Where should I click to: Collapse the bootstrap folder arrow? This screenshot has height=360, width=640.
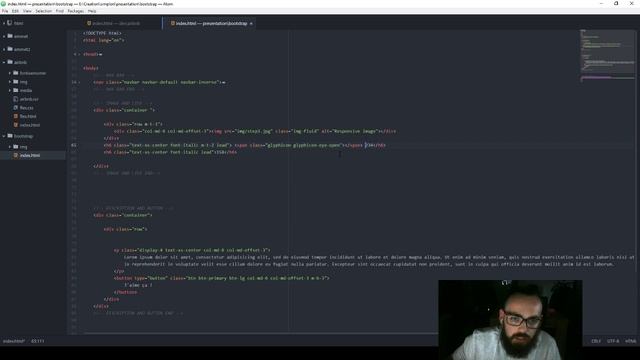pos(4,136)
